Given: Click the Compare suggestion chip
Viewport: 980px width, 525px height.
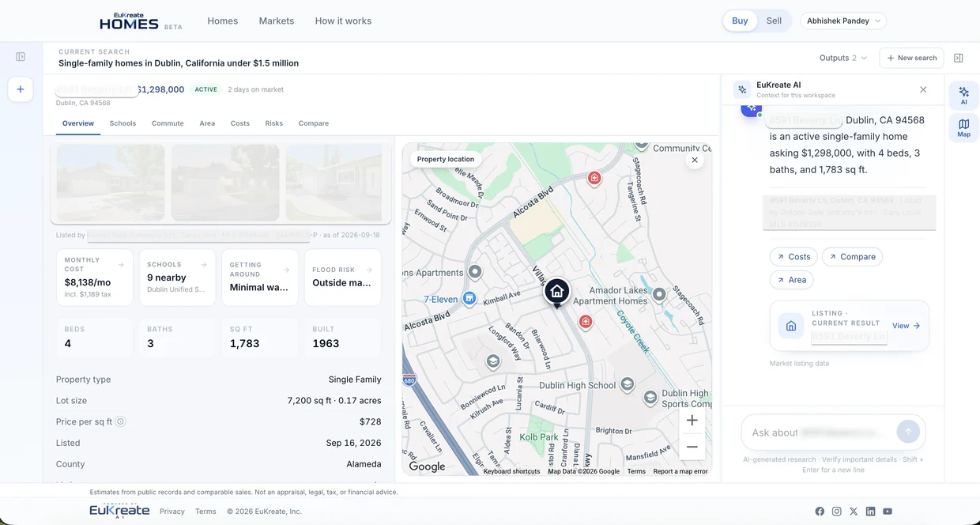Looking at the screenshot, I should tap(852, 257).
